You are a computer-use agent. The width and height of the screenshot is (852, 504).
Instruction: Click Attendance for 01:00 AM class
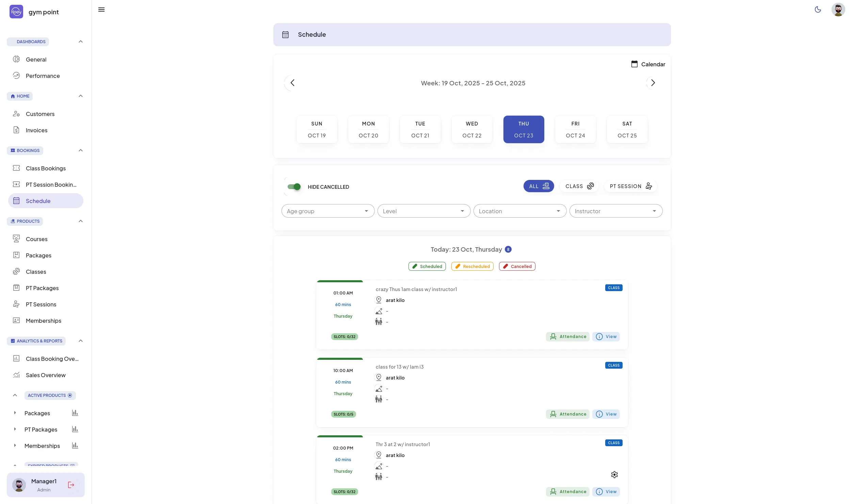(568, 336)
